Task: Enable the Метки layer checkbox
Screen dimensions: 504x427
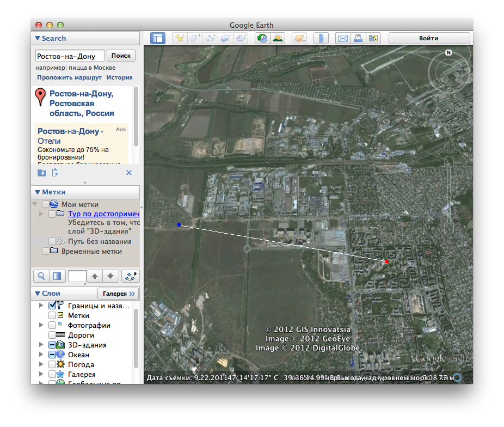Action: click(52, 315)
